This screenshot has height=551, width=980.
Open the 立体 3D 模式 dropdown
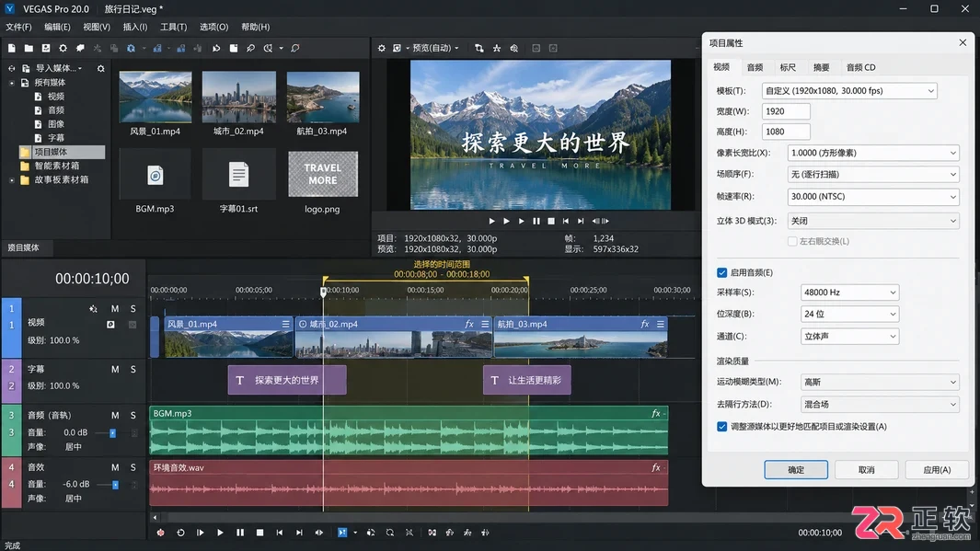[x=873, y=221]
